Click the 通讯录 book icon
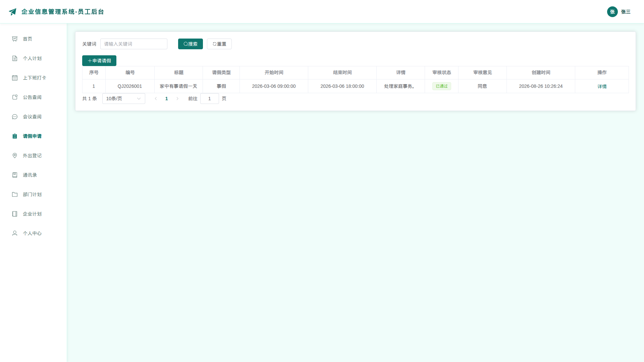The image size is (644, 362). [15, 175]
